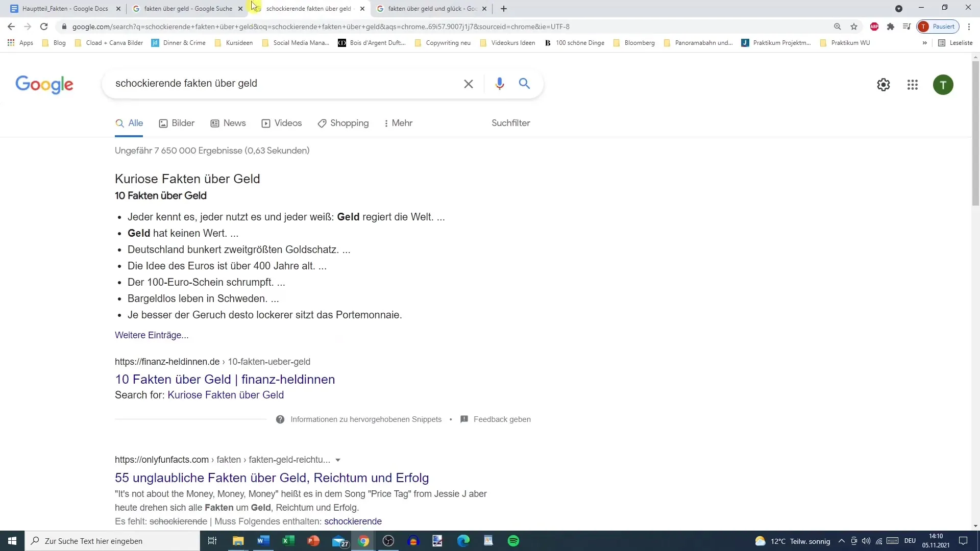Click the Google apps grid icon

click(x=913, y=84)
